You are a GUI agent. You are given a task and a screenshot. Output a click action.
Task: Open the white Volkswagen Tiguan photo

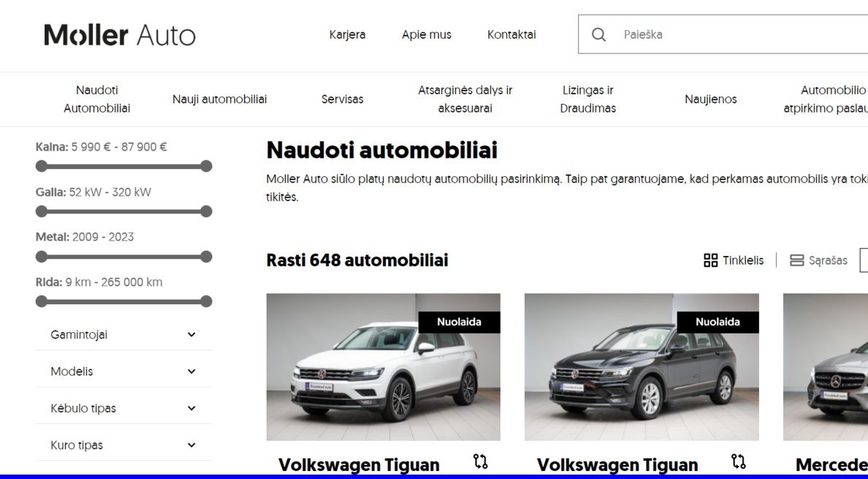click(x=383, y=367)
